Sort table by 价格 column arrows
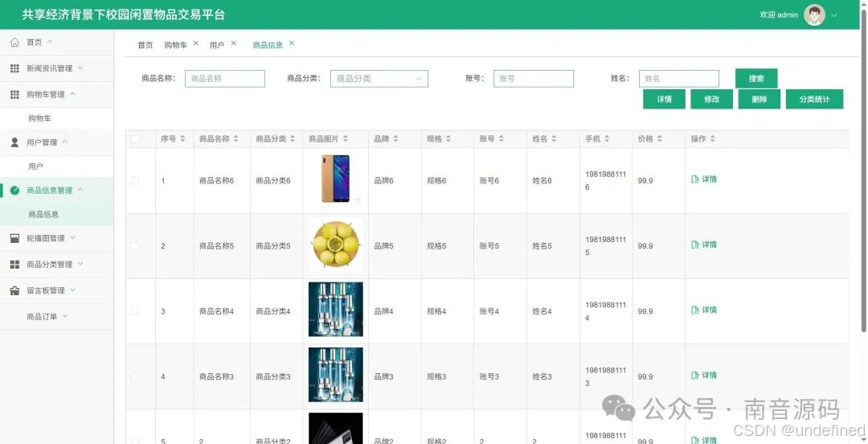 (x=659, y=139)
